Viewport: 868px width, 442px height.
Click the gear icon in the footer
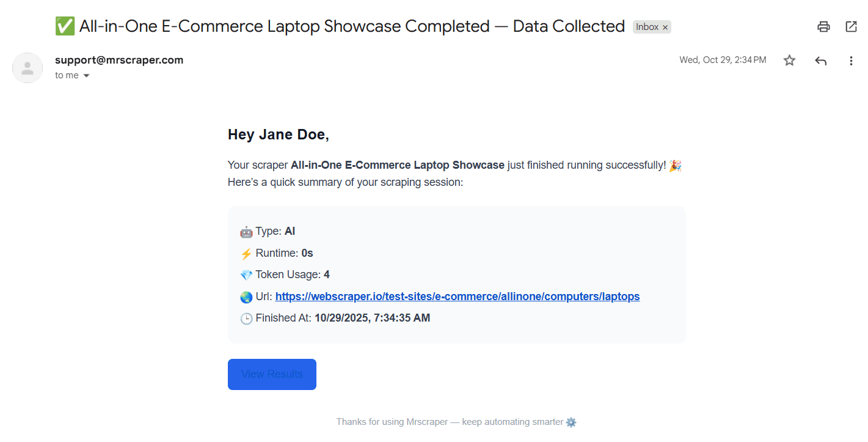click(x=571, y=422)
